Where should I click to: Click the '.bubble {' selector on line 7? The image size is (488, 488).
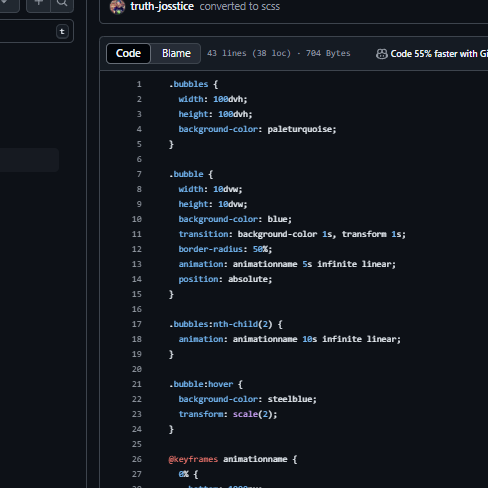click(191, 174)
